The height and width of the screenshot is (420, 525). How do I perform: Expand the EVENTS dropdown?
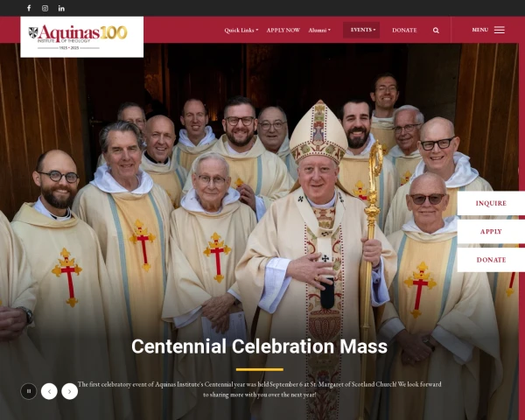pos(361,30)
